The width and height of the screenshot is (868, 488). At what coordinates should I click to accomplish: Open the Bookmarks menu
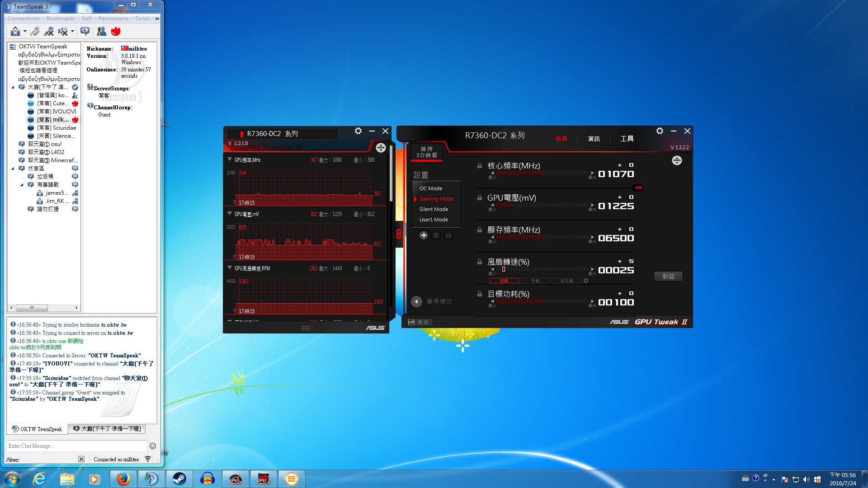[60, 19]
